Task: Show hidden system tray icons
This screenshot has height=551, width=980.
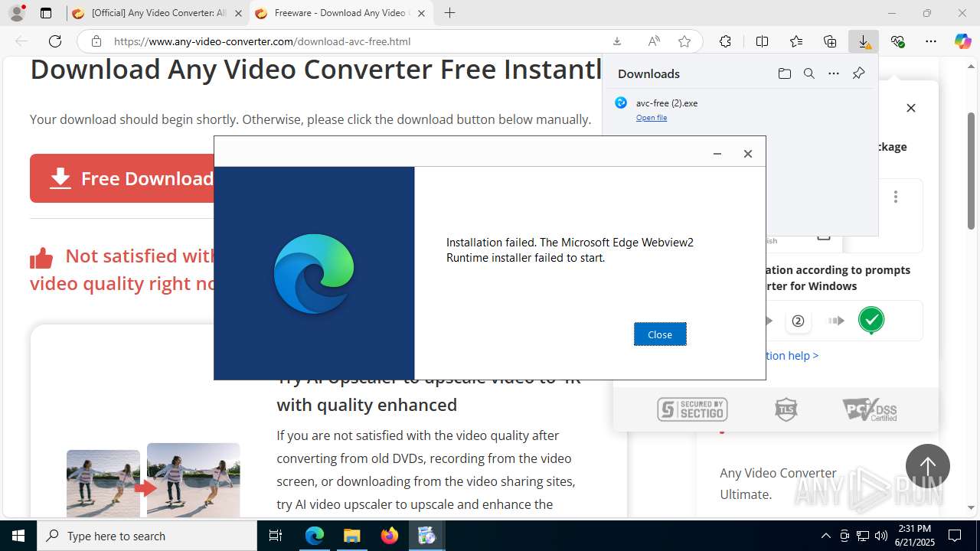Action: pos(825,536)
